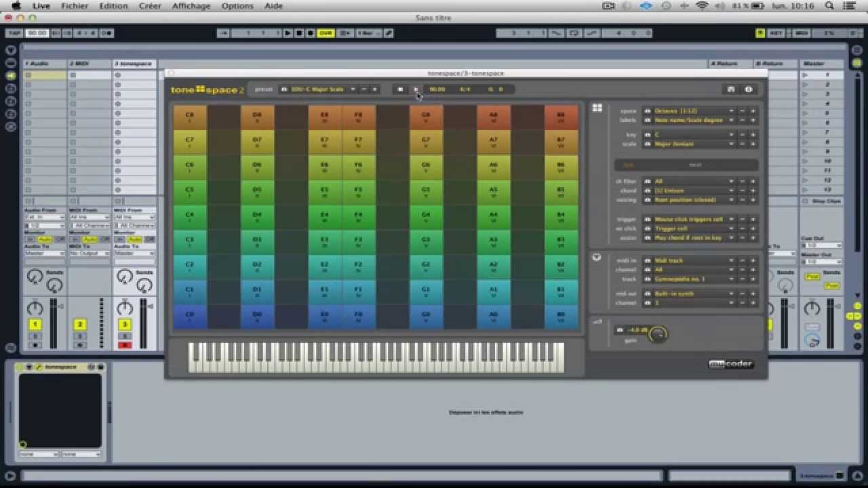
Task: Open the Créer menu
Action: [x=150, y=5]
